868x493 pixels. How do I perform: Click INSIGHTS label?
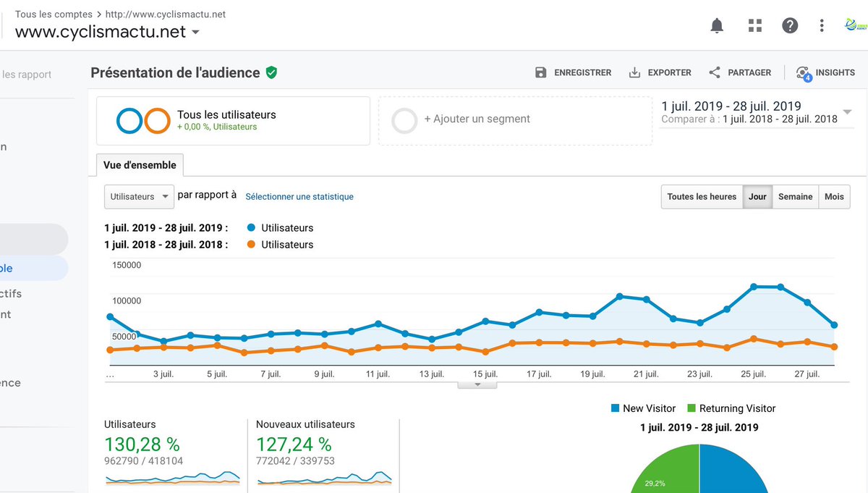point(835,72)
